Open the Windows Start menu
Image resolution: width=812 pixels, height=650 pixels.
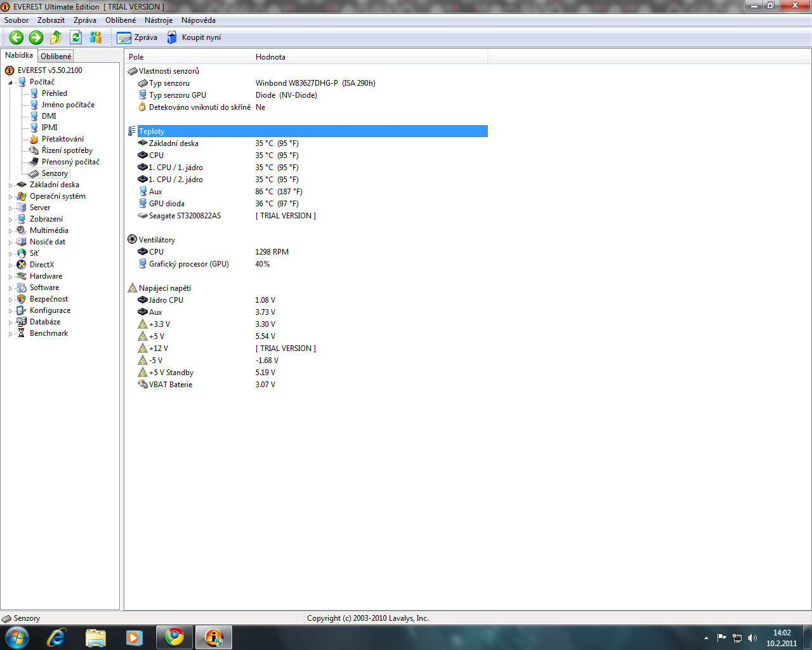tap(16, 637)
